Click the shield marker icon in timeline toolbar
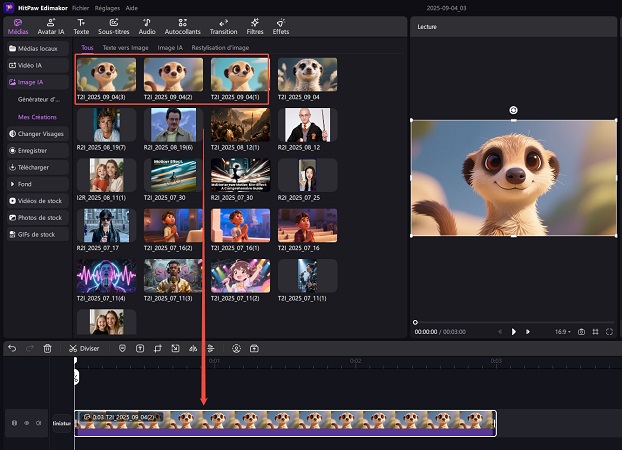Screen dimensions: 622x450 [122, 348]
